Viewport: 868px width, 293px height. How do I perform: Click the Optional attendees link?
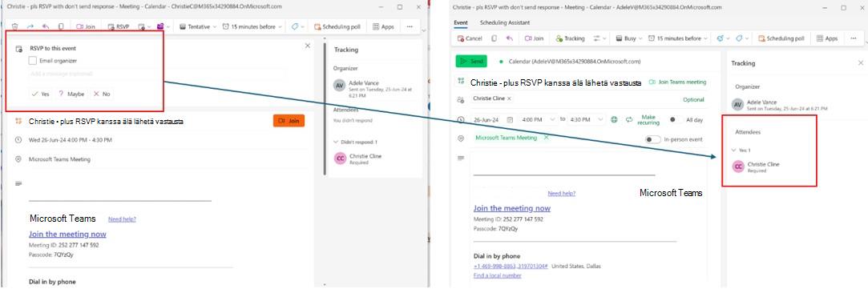pyautogui.click(x=693, y=100)
